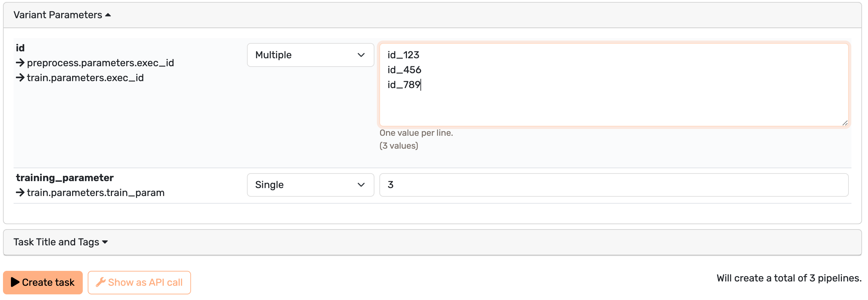Expand the Task Title and Tags section
This screenshot has width=868, height=300.
[61, 242]
